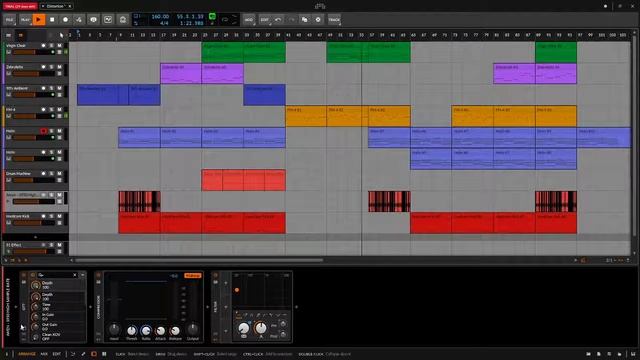Screen dimensions: 640x360
Task: Click the Compressor Thresh knob
Action: click(x=131, y=330)
